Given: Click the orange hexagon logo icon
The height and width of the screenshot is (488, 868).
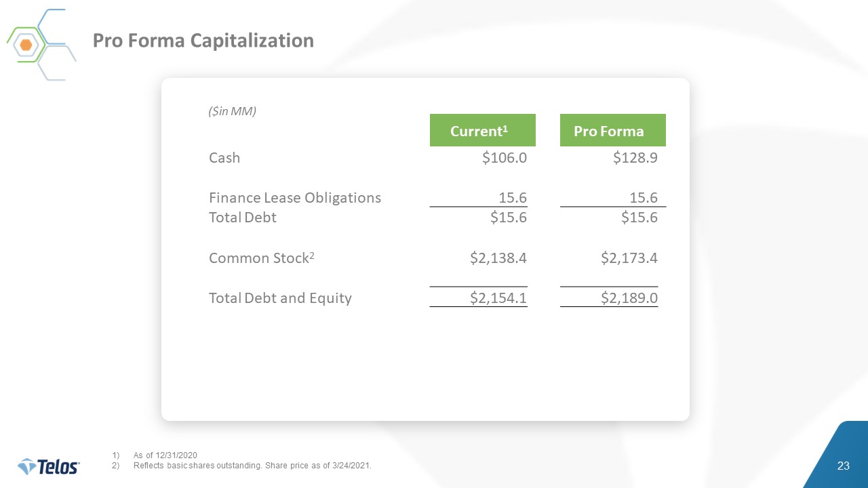Looking at the screenshot, I should [x=26, y=45].
